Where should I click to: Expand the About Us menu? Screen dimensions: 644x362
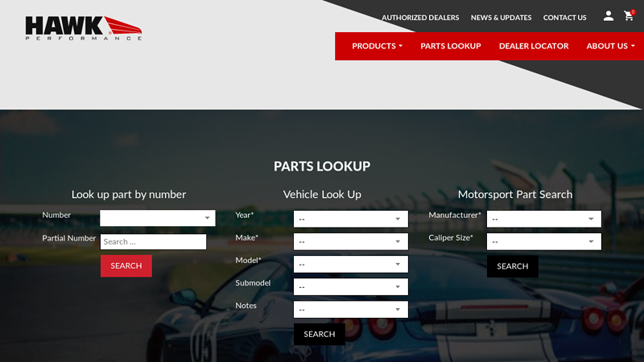pyautogui.click(x=610, y=46)
